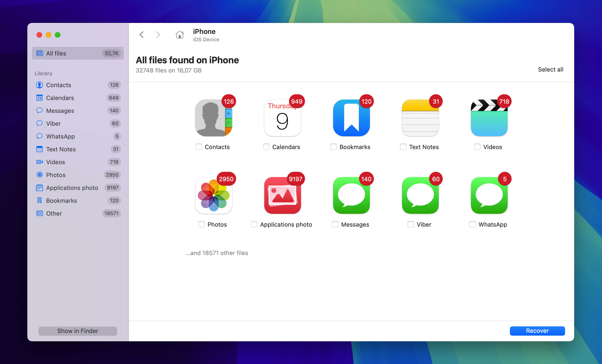Screen dimensions: 602x364
Task: Open the large Text Notes icon
Action: click(420, 118)
